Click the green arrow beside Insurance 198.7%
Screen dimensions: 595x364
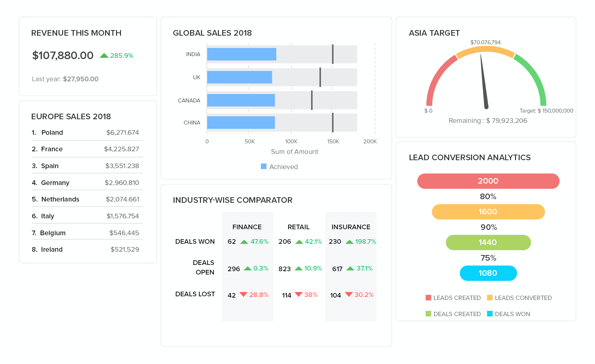click(x=350, y=241)
